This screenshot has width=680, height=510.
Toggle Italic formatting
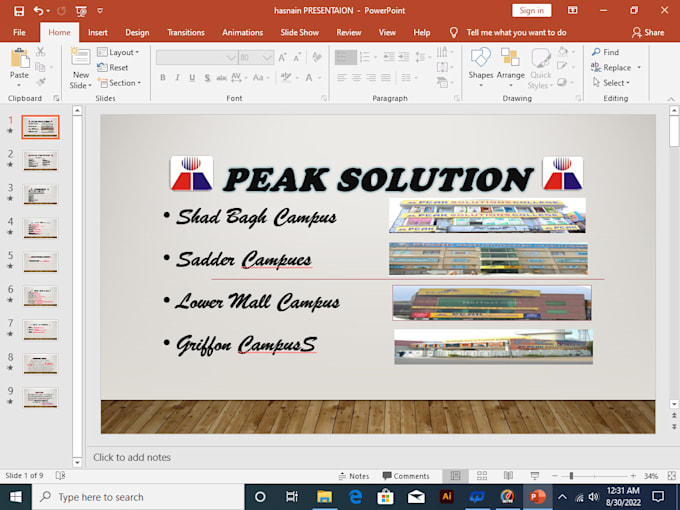coord(177,78)
